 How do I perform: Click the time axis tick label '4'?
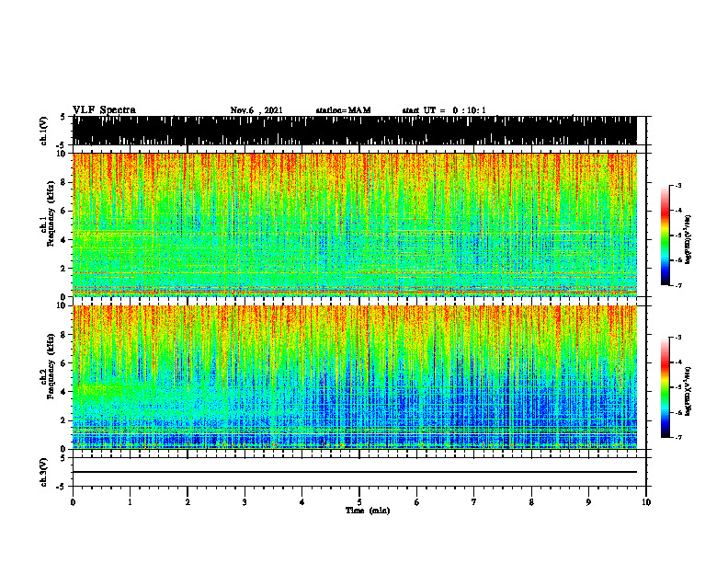(x=302, y=502)
